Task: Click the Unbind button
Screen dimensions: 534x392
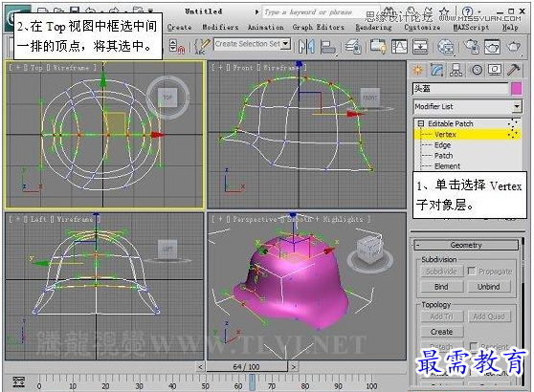Action: coord(488,287)
